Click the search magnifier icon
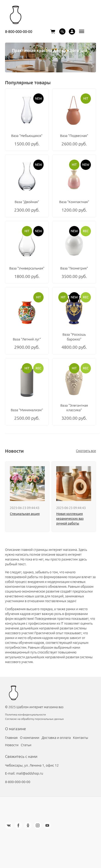This screenshot has height=868, width=101. (62, 31)
